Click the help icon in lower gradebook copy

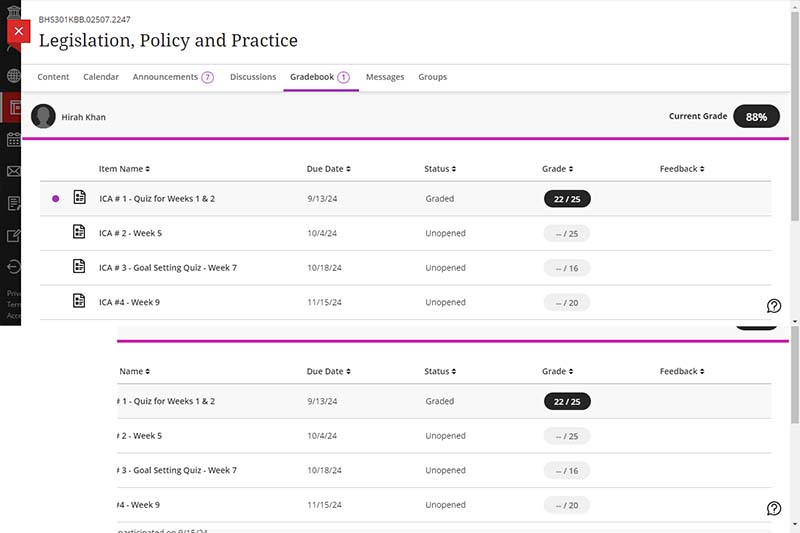coord(773,508)
